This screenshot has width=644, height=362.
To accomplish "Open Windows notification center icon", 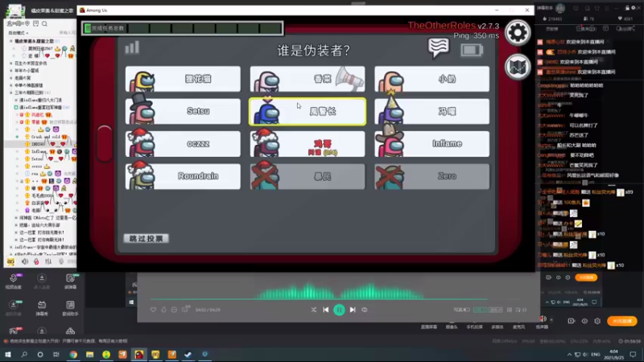I will click(x=633, y=354).
